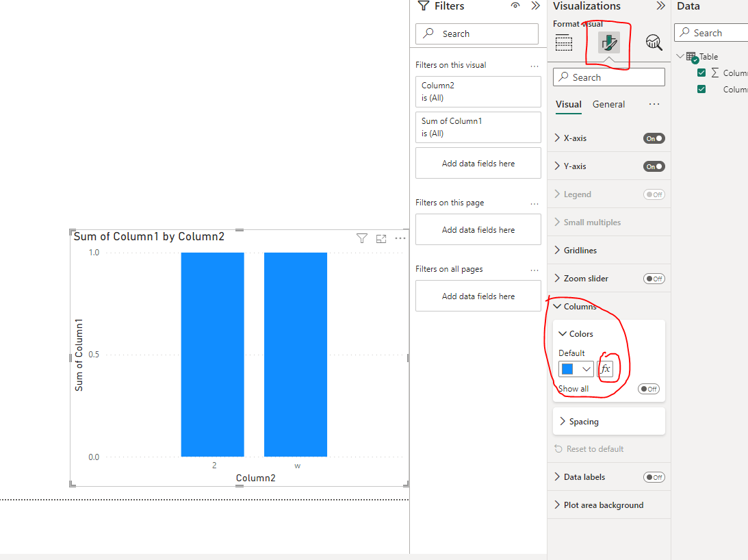Open the Column2 is (All) filter card
This screenshot has width=748, height=560.
[x=478, y=92]
